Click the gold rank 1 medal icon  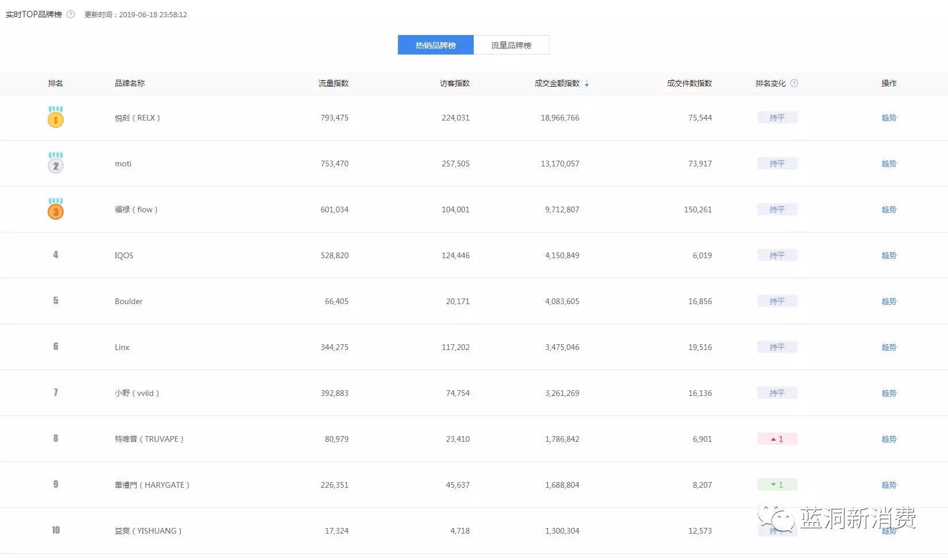[56, 117]
